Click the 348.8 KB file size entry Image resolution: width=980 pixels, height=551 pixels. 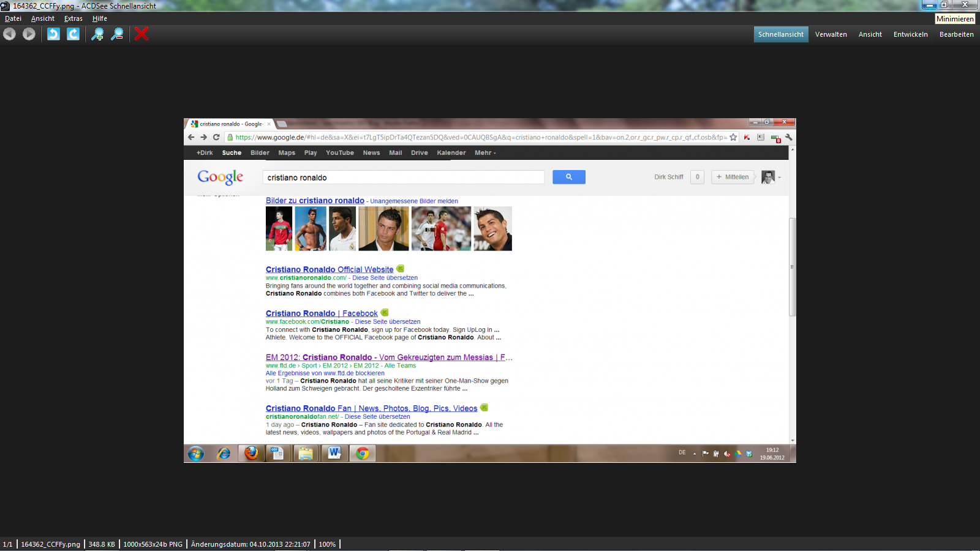(x=102, y=544)
